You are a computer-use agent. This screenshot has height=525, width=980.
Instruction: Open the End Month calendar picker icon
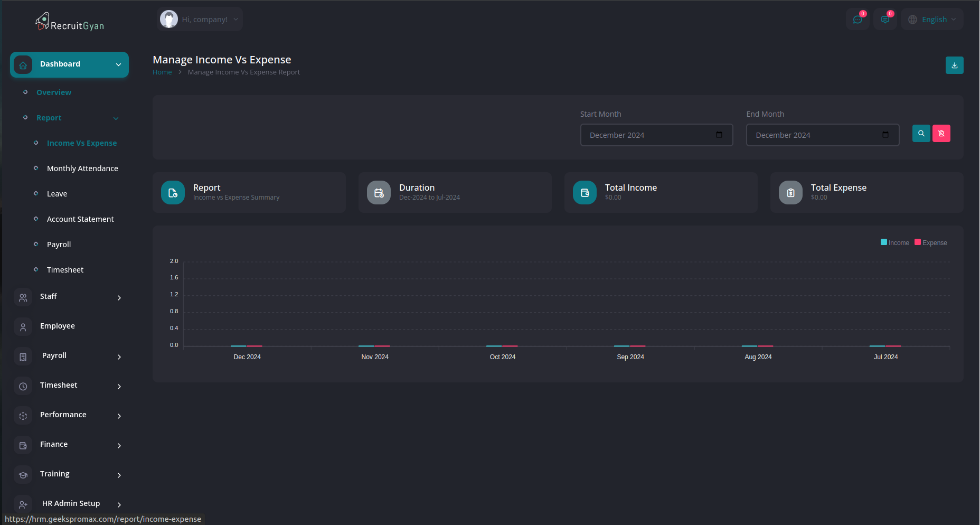point(885,135)
